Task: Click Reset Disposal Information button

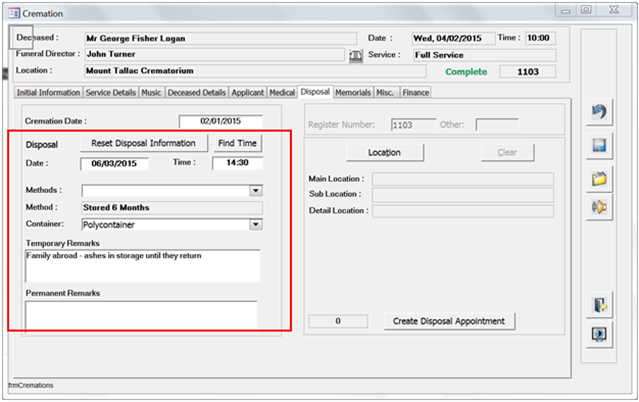Action: (143, 143)
